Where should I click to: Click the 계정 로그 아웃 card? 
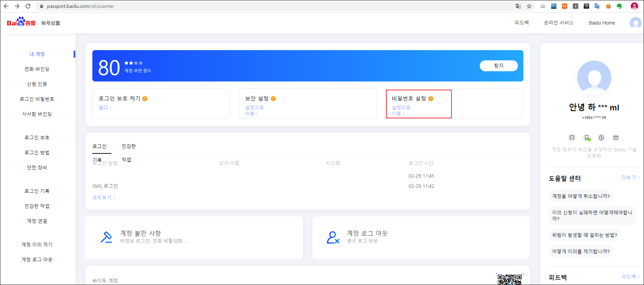(x=421, y=238)
